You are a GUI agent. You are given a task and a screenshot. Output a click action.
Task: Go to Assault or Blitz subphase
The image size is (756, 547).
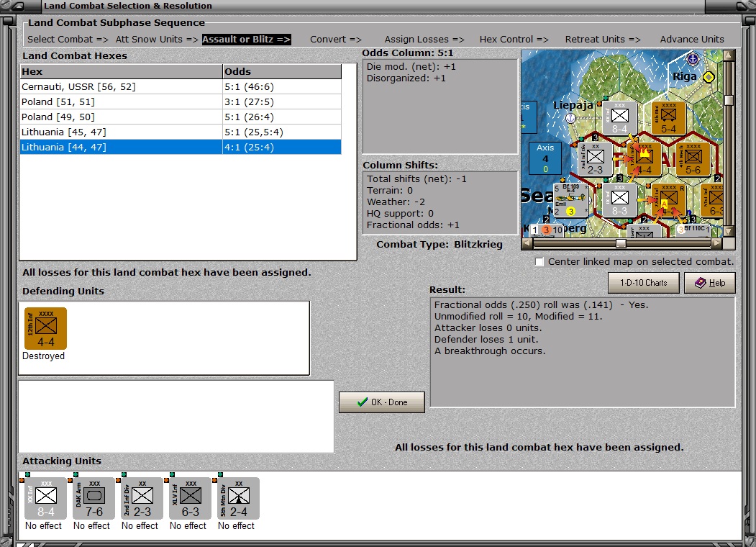click(x=247, y=39)
